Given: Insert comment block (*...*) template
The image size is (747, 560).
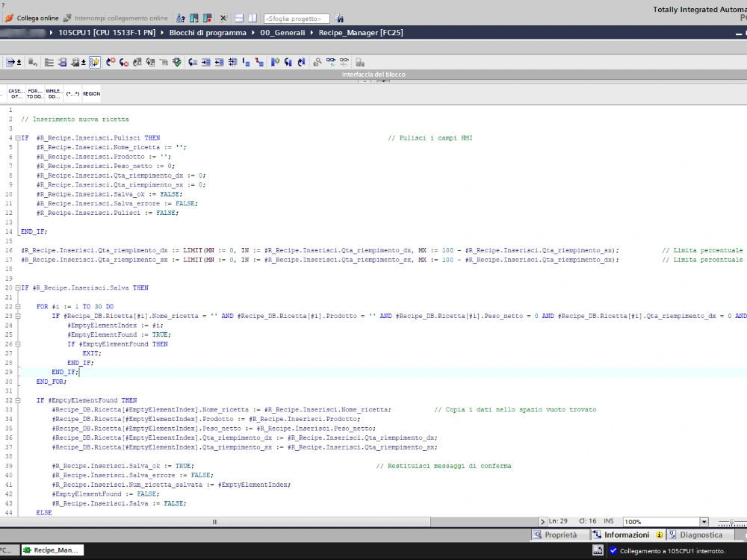Looking at the screenshot, I should pos(72,94).
